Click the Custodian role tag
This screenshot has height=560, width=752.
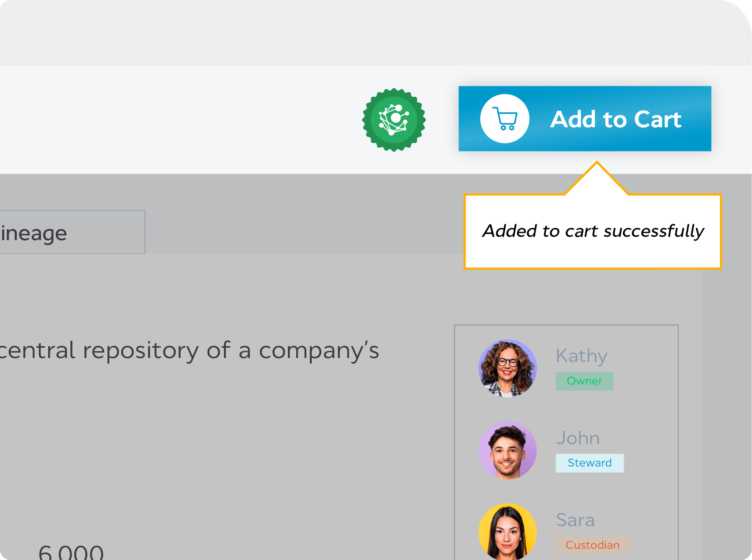pos(592,545)
